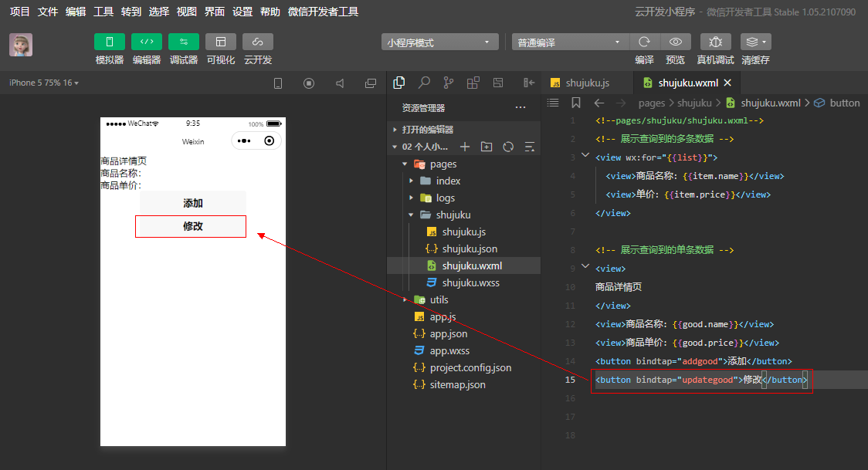Tap the 添加 button in simulator
Screen dimensions: 868x470
(x=192, y=203)
